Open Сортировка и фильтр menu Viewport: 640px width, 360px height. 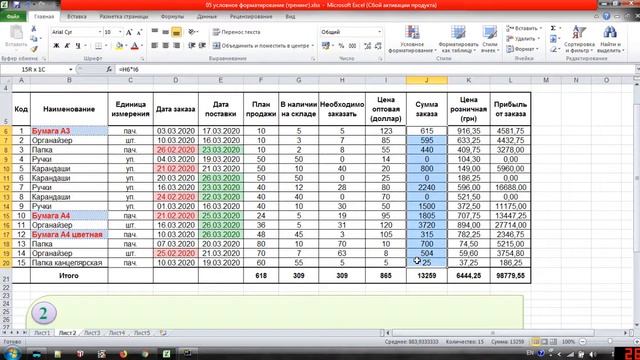pyautogui.click(x=579, y=39)
